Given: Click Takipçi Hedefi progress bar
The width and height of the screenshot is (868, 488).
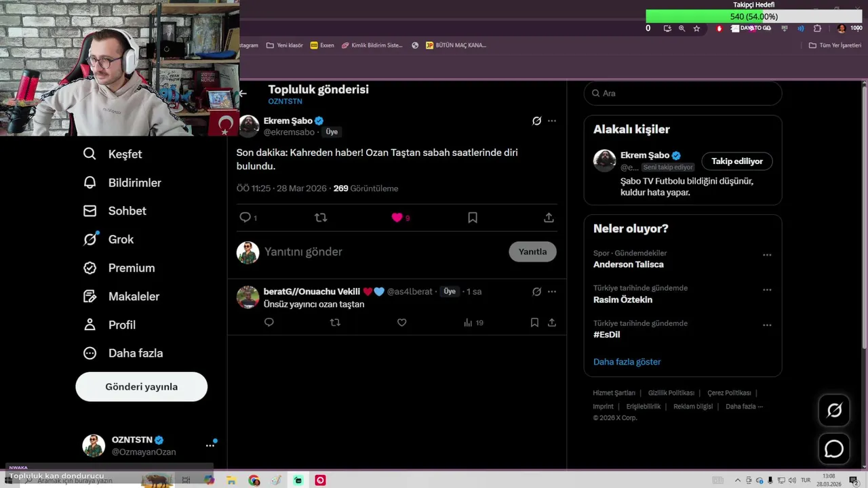Looking at the screenshot, I should pos(753,16).
